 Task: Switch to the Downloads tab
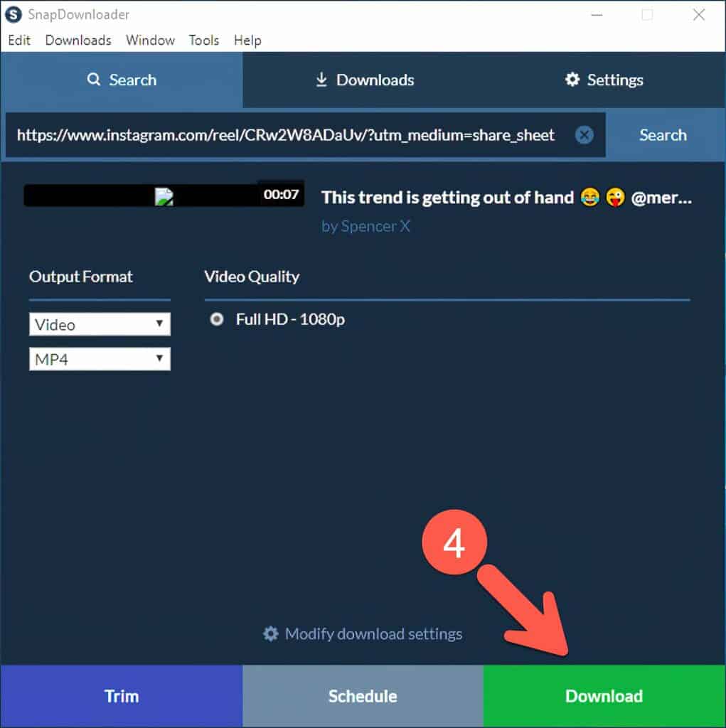click(x=363, y=80)
